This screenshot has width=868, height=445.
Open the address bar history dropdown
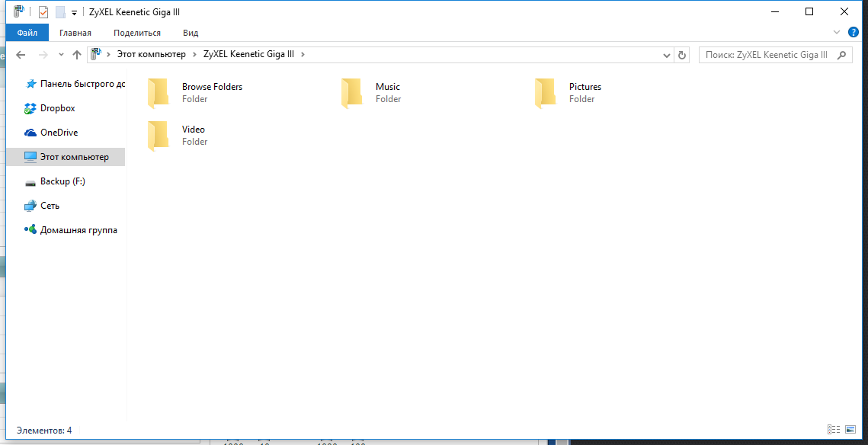pyautogui.click(x=667, y=55)
